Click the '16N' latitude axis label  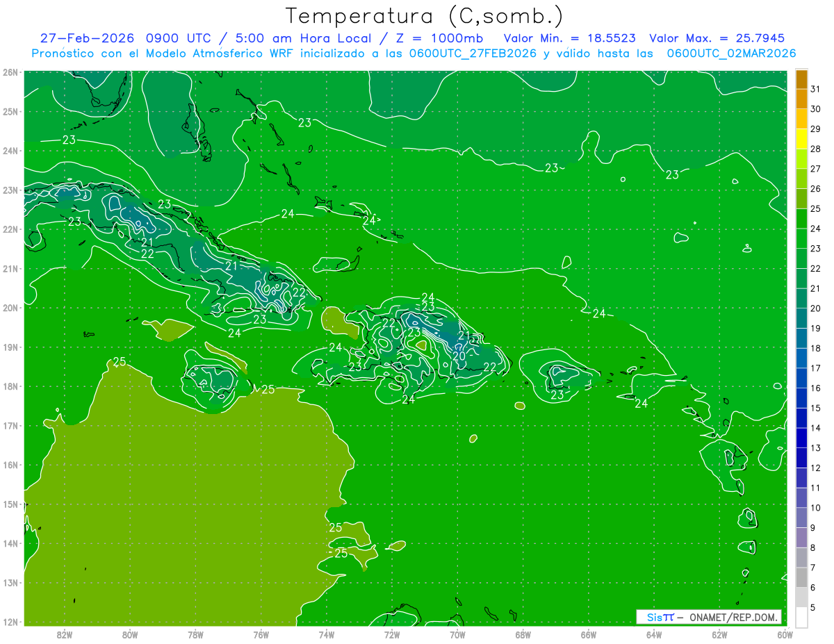pos(10,465)
